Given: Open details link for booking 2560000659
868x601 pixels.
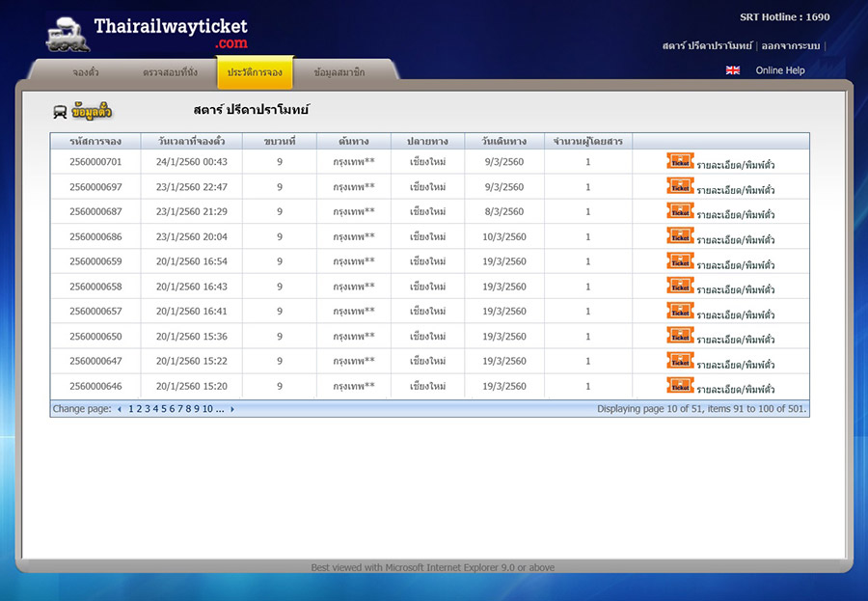Looking at the screenshot, I should click(736, 264).
